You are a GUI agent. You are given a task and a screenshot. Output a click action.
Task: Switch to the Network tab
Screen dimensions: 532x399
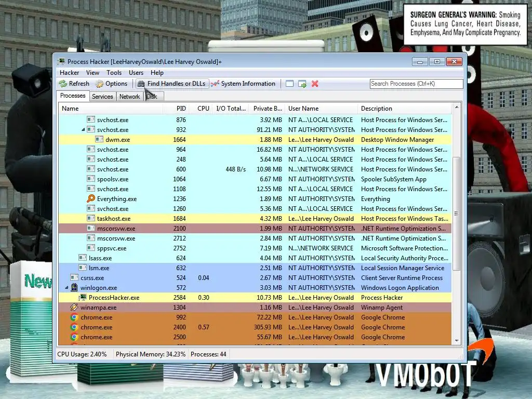pos(129,97)
